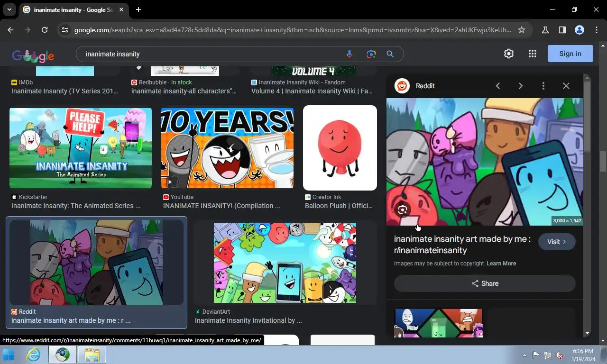
Task: Open Chrome Labs flask icon
Action: 545,30
